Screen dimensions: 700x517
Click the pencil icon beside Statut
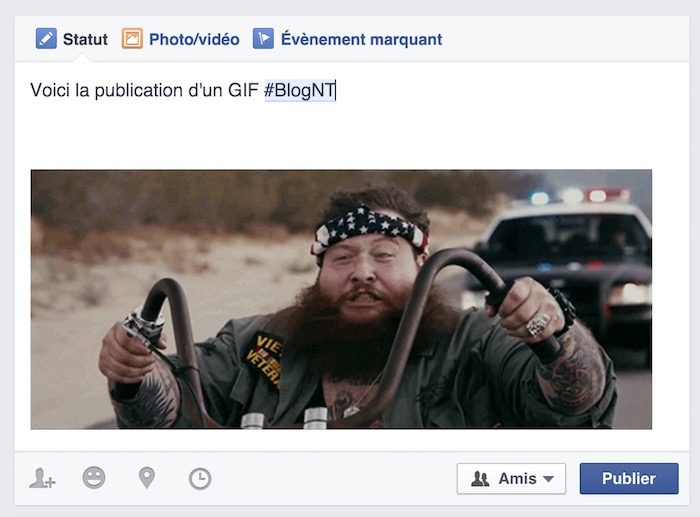point(46,39)
